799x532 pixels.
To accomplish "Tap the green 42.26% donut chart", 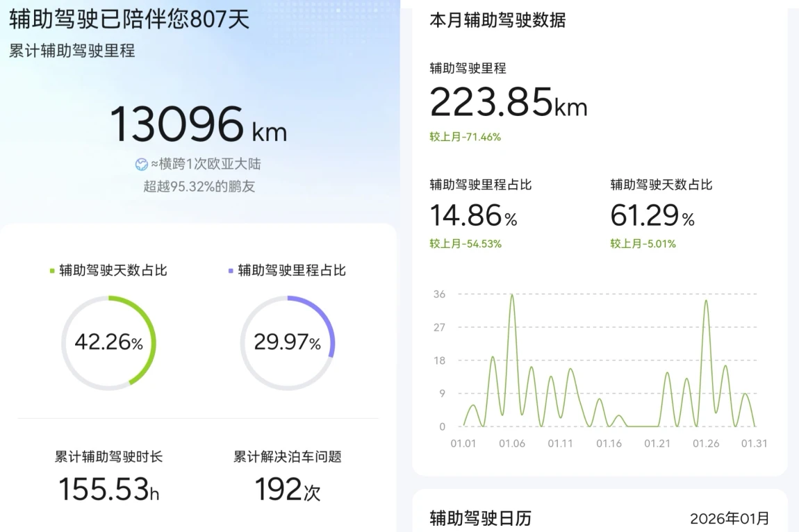I will (108, 343).
